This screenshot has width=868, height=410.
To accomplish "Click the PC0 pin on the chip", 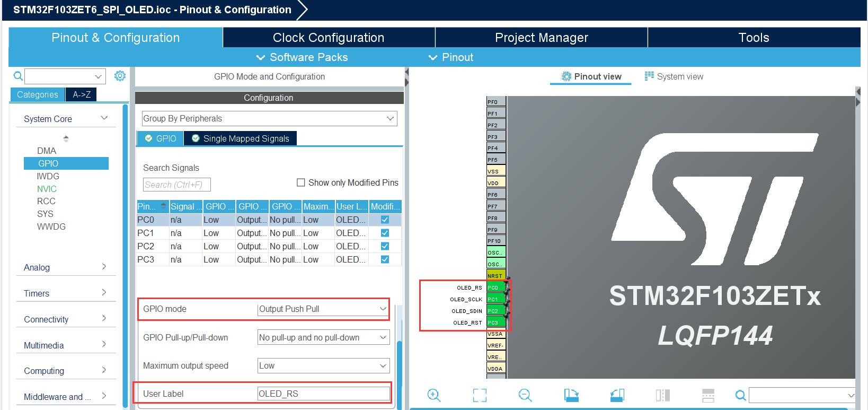I will point(496,287).
